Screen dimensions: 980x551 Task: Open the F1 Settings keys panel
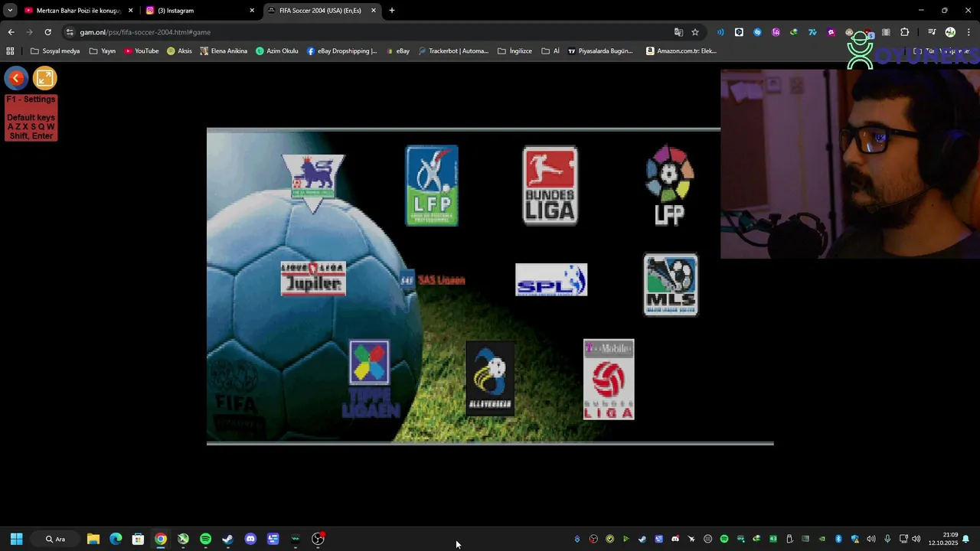click(31, 118)
